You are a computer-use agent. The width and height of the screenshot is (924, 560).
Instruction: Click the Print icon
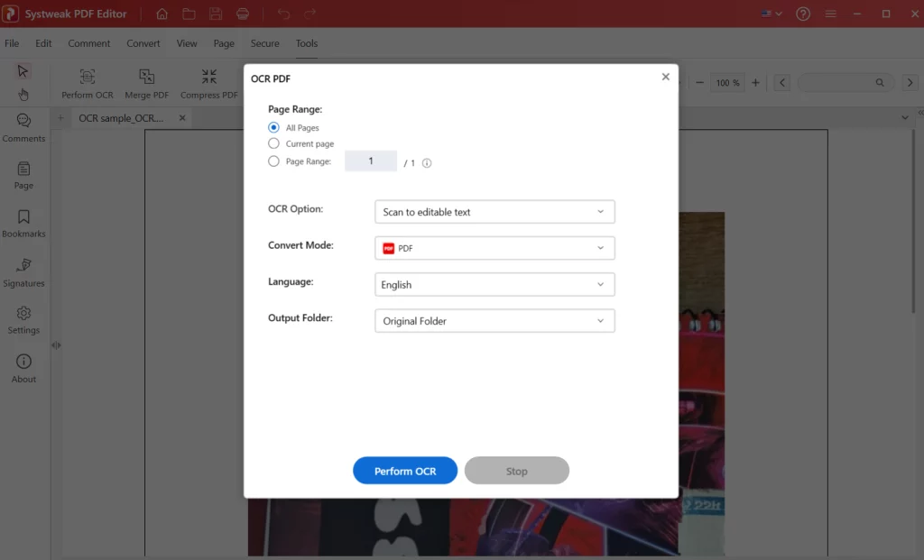tap(243, 14)
